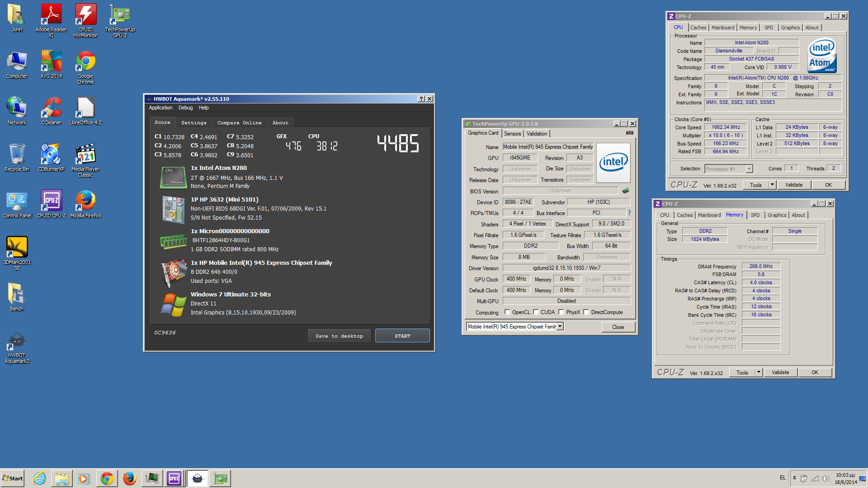Open TechPowerUp GPU-Z desktop shortcut
This screenshot has width=868, height=488.
(x=120, y=21)
